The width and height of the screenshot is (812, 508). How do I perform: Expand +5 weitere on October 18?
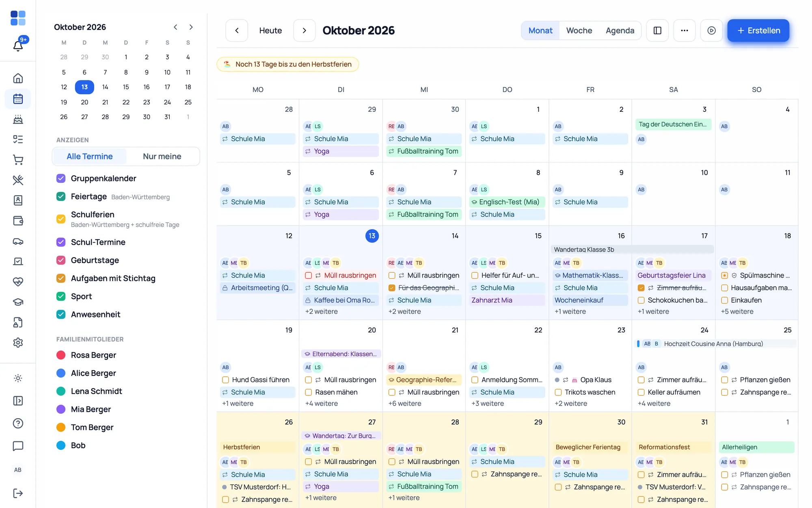click(737, 312)
